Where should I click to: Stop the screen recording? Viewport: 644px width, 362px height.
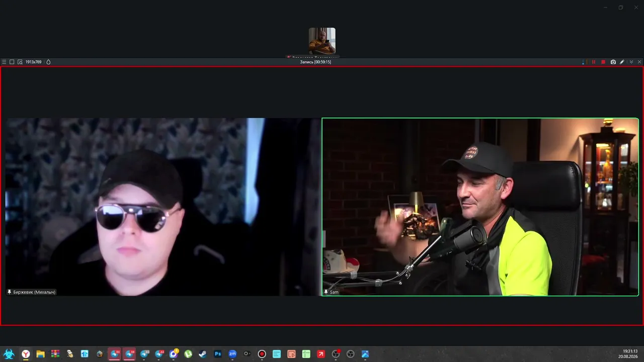tap(603, 62)
